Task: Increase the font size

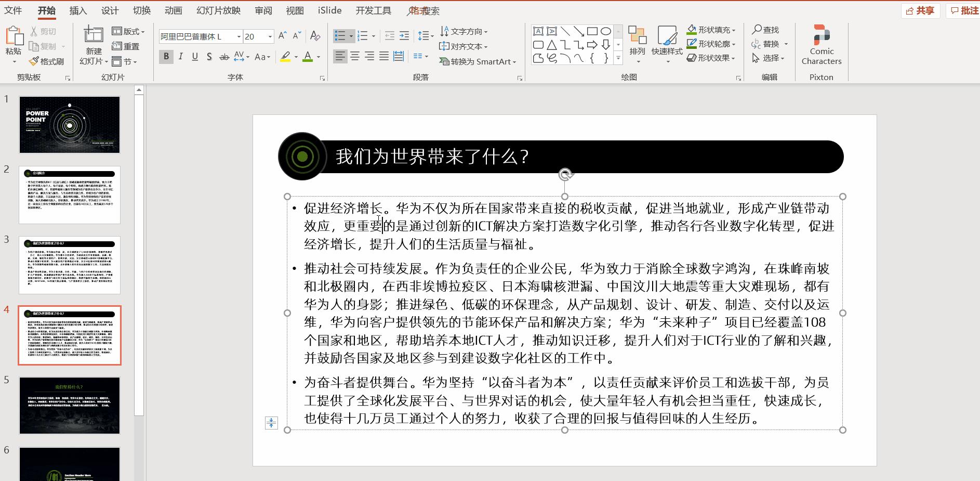Action: (x=282, y=36)
